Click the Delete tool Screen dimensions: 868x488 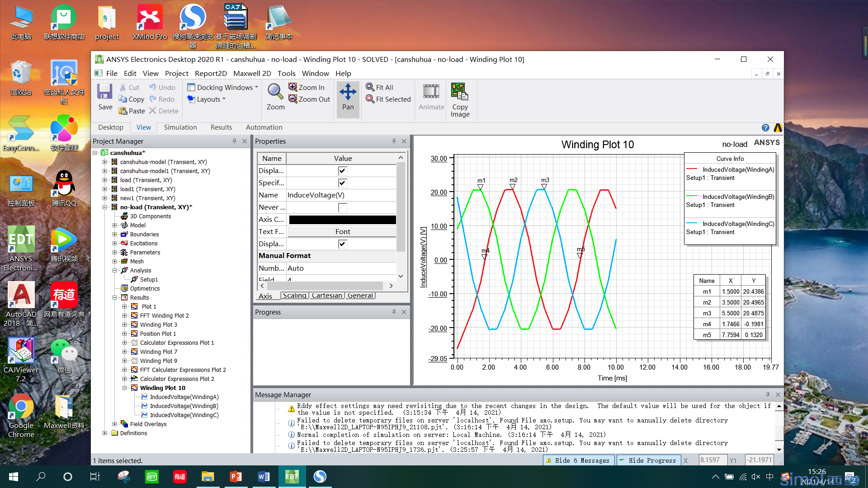click(x=164, y=111)
